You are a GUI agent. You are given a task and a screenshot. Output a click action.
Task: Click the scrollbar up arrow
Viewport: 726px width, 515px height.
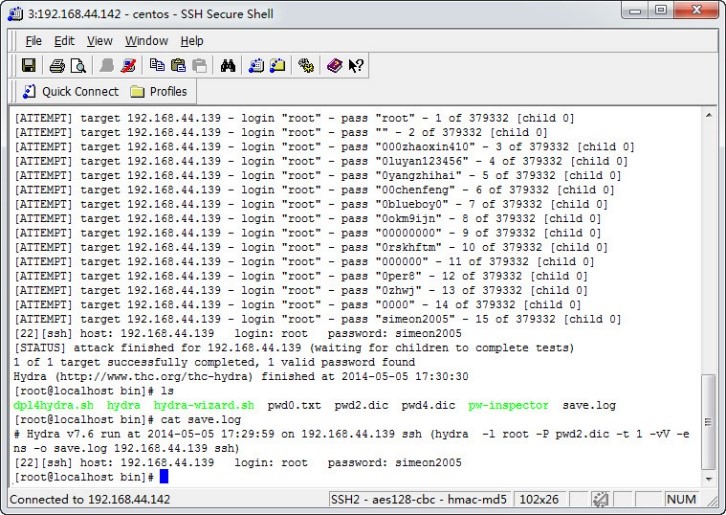tap(708, 115)
